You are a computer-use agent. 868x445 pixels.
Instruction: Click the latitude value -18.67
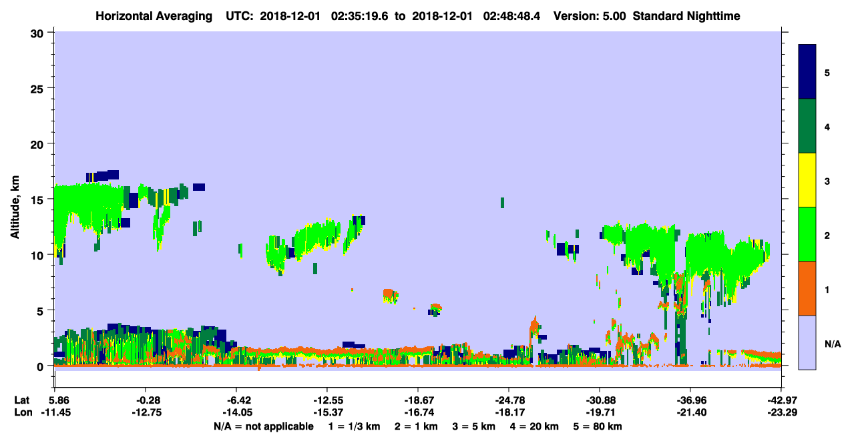417,400
